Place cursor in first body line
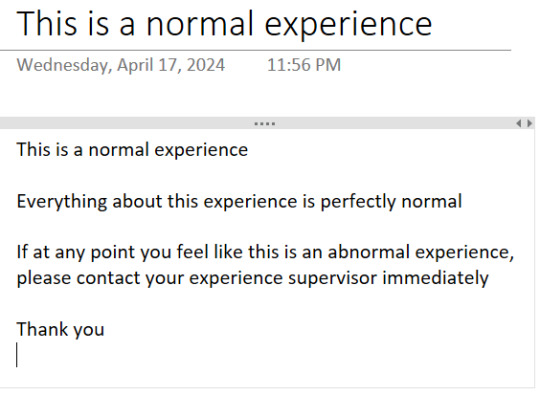The width and height of the screenshot is (540, 395). click(x=132, y=150)
